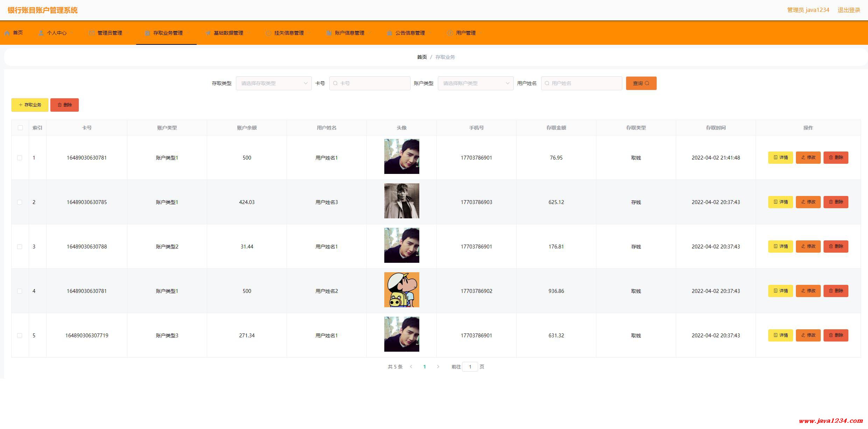Viewport: 868px width, 429px height.
Task: Click the person icon beside 个人中心
Action: pyautogui.click(x=41, y=33)
